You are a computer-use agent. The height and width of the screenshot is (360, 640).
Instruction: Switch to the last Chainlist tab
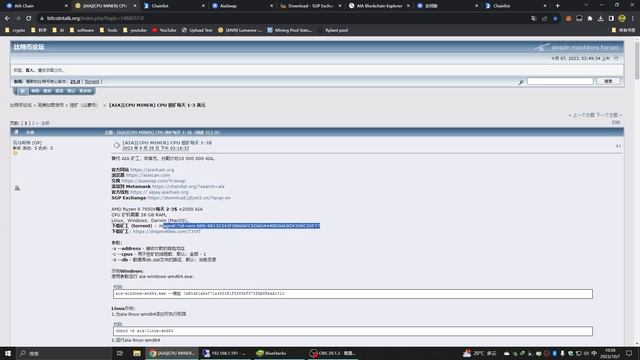click(515, 6)
